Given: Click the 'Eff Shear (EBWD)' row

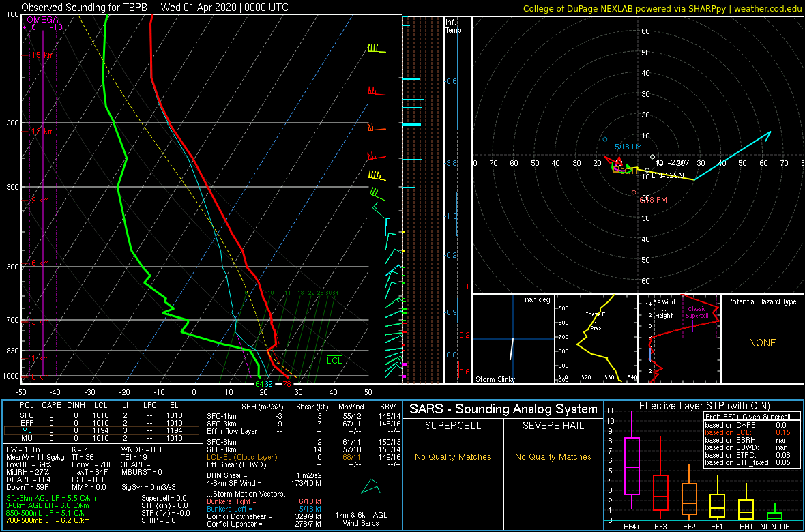Looking at the screenshot, I should coord(303,464).
